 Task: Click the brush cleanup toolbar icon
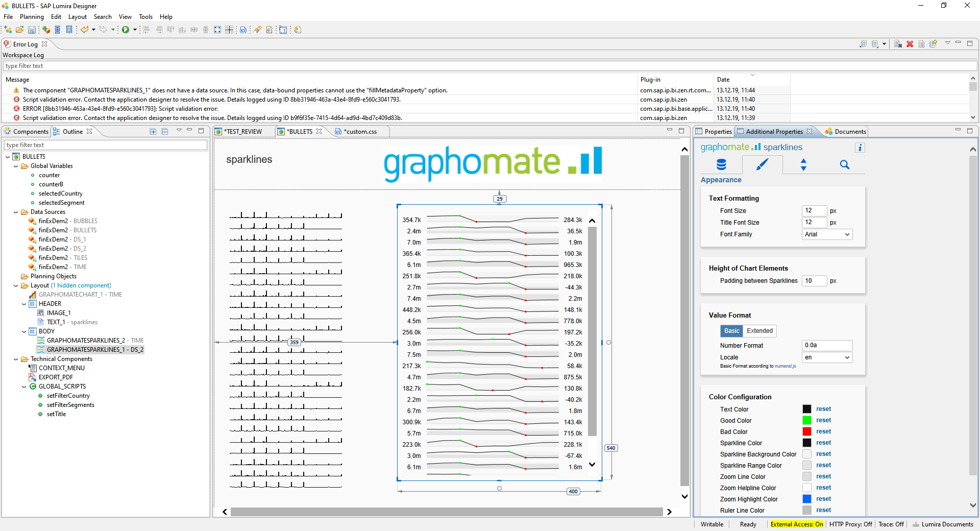point(257,30)
